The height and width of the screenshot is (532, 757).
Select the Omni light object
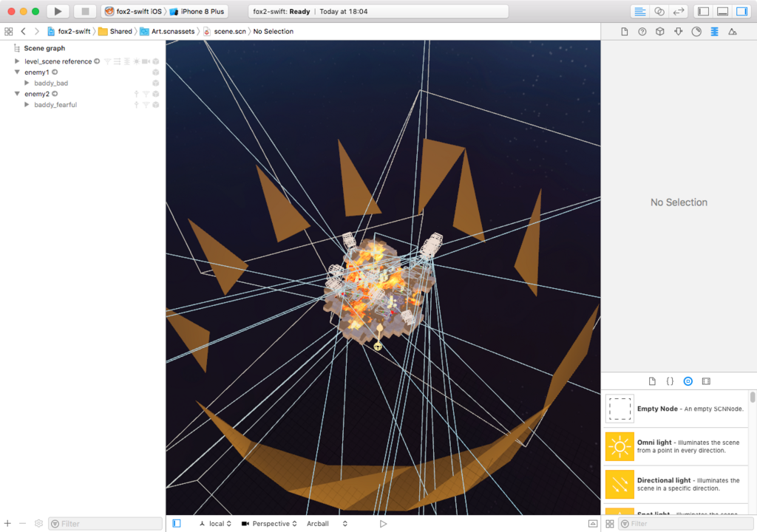[676, 446]
